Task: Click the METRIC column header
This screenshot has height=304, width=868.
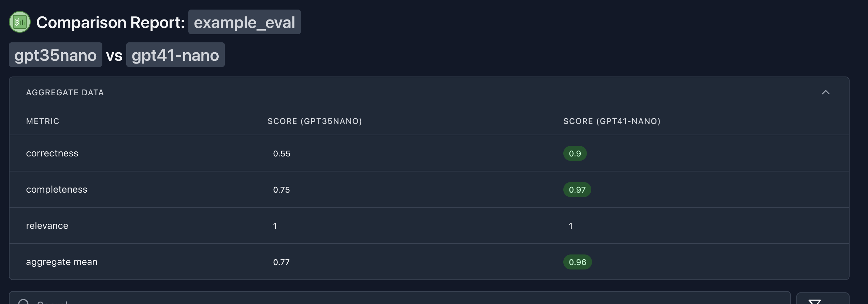Action: coord(43,121)
